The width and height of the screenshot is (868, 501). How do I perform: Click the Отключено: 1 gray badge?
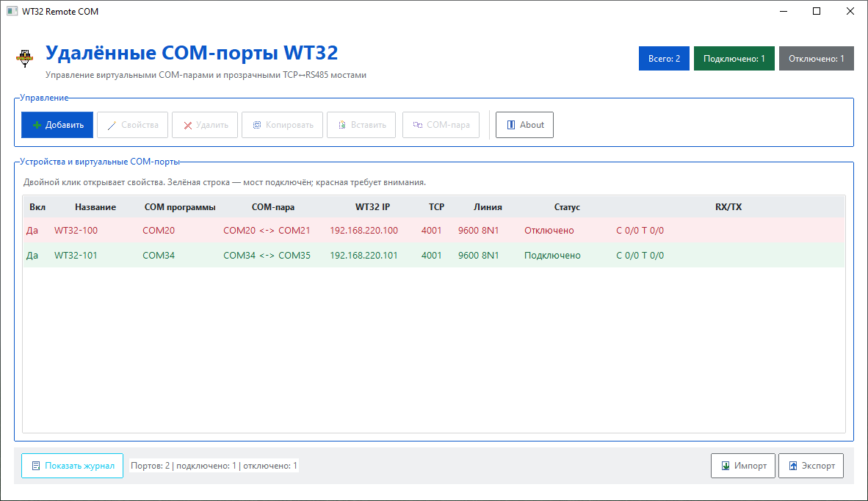coord(817,59)
